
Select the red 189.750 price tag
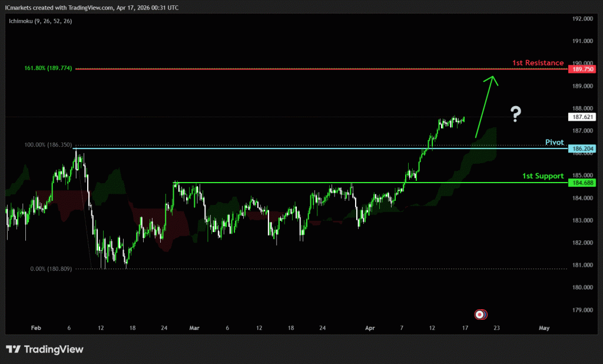click(x=581, y=70)
